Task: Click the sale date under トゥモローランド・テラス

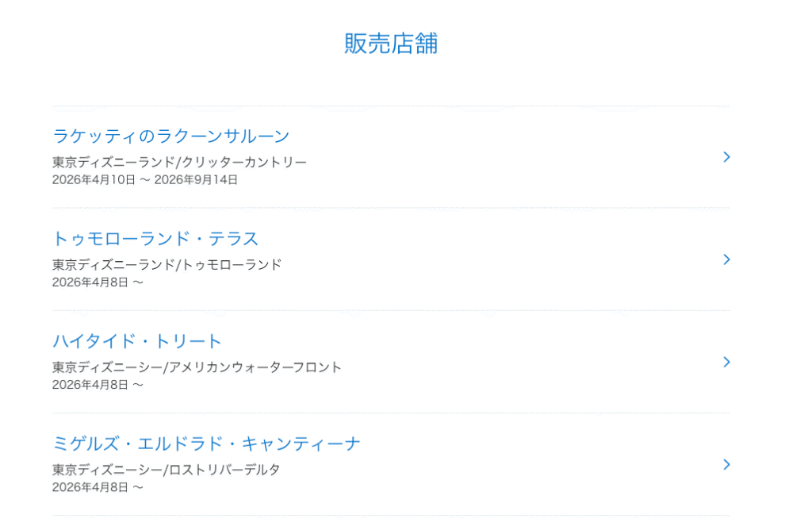Action: pos(98,282)
